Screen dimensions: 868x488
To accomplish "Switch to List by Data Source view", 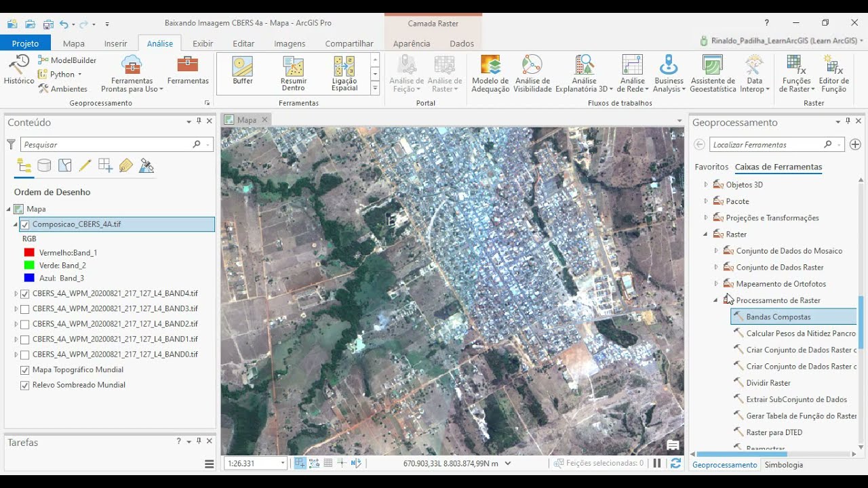I will [x=44, y=165].
